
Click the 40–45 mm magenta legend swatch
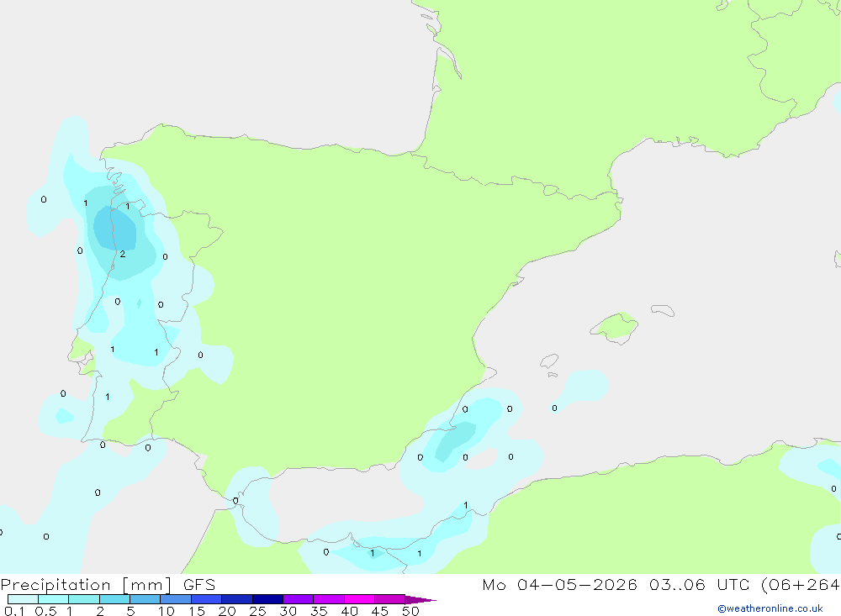pos(359,599)
